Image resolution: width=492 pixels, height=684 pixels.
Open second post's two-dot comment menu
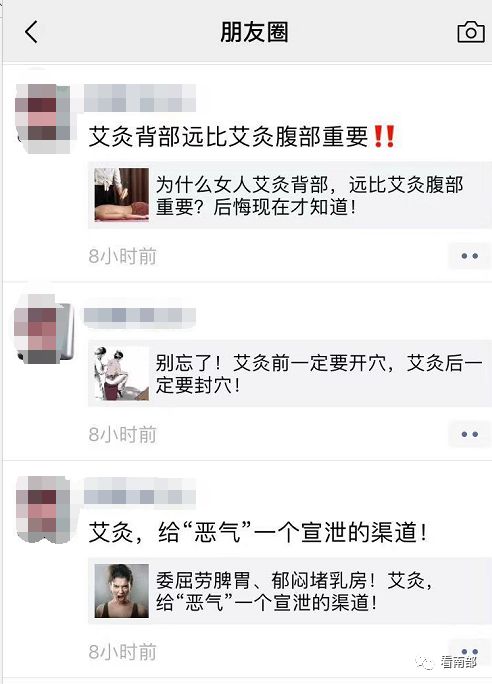[469, 434]
